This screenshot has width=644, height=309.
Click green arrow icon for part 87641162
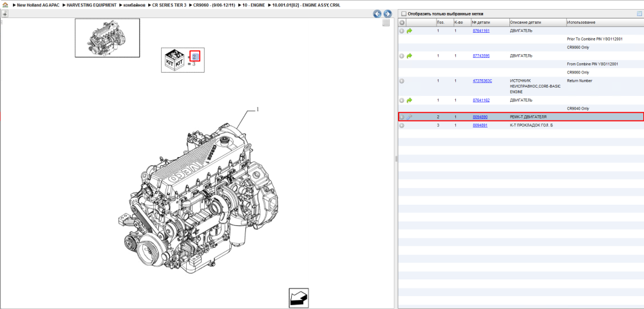point(409,100)
